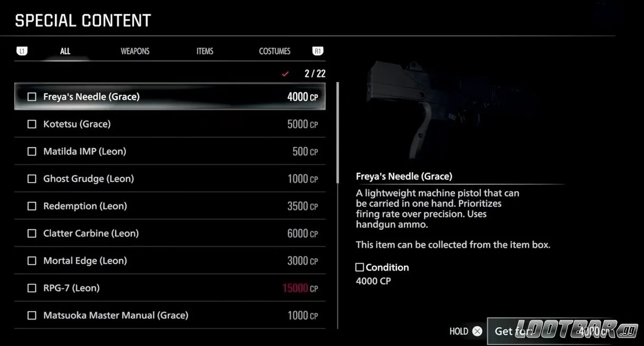Click the L1 shoulder button icon
Viewport: 644px width, 346px height.
click(22, 51)
